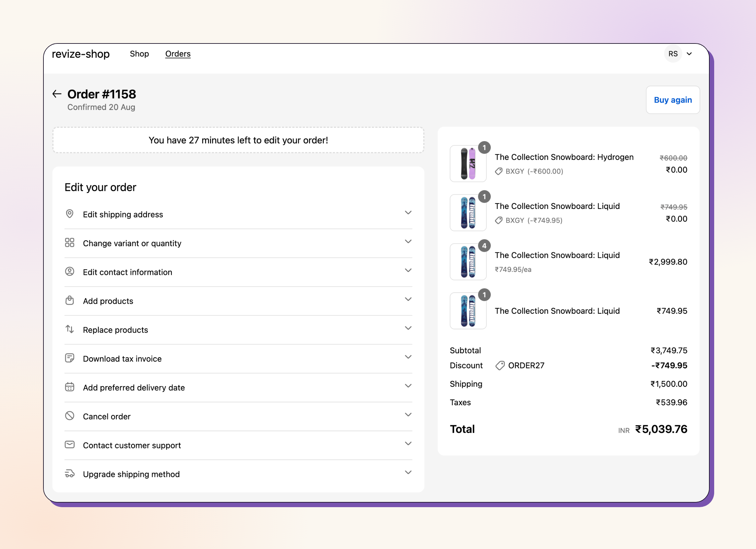The height and width of the screenshot is (549, 756).
Task: Open the Liquid snowboard thumbnail with quantity 4
Action: (468, 262)
